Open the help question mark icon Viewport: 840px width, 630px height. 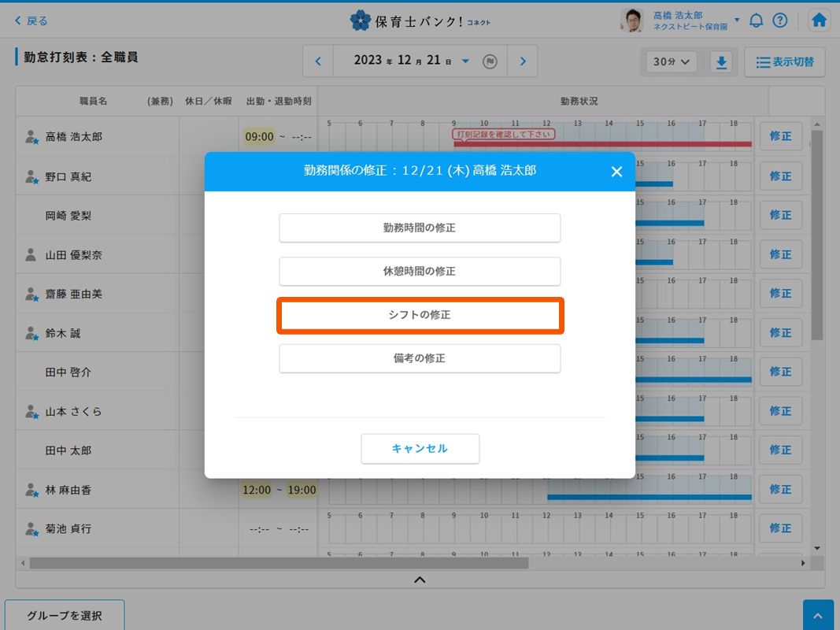(x=779, y=20)
